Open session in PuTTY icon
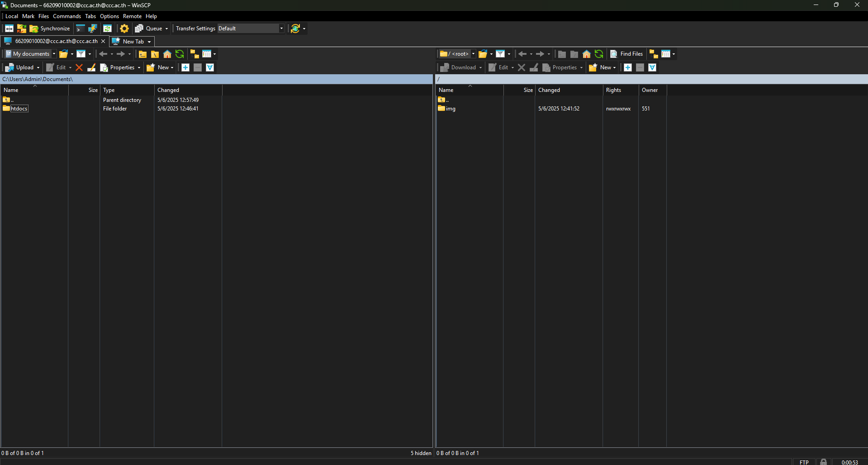The width and height of the screenshot is (868, 465). tap(93, 29)
